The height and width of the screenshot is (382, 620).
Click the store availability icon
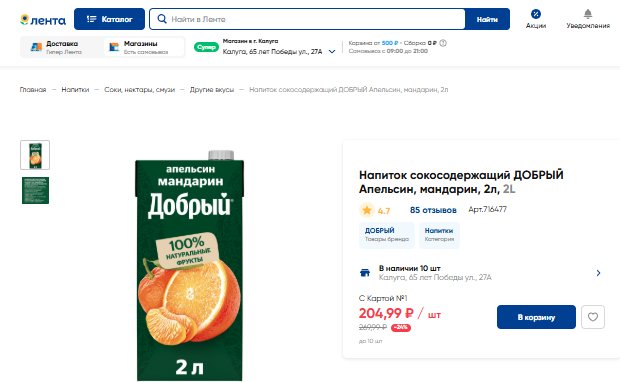[x=365, y=272]
